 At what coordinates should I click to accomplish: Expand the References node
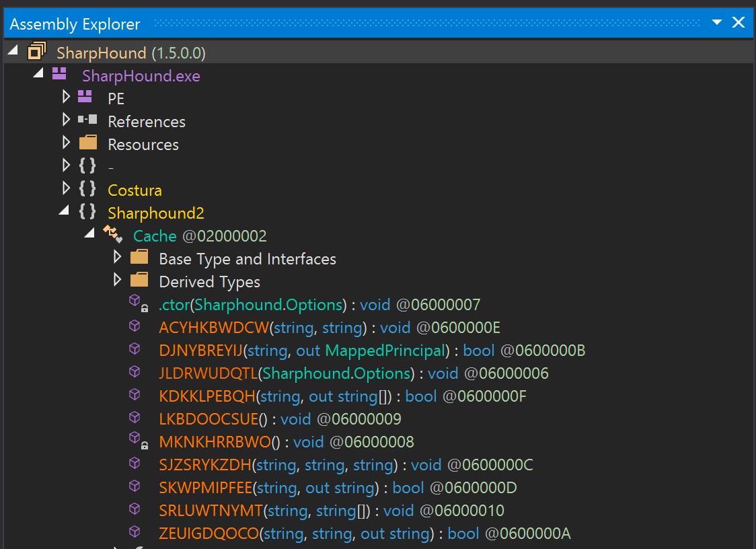pyautogui.click(x=66, y=119)
